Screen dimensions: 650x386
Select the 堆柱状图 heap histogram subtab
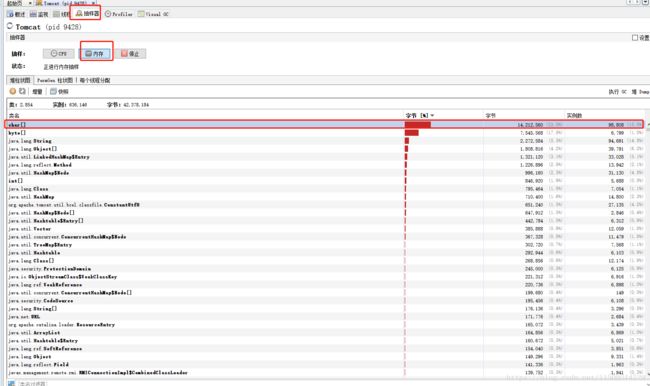click(x=20, y=80)
